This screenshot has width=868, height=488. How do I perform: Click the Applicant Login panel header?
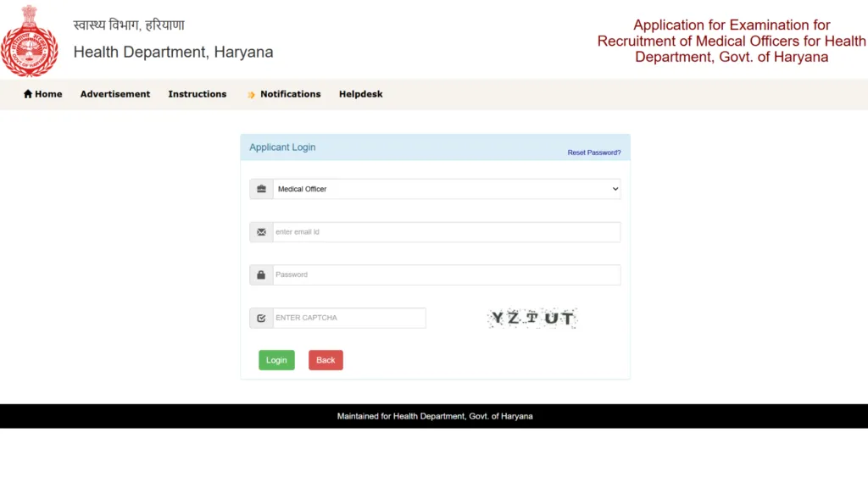(281, 147)
